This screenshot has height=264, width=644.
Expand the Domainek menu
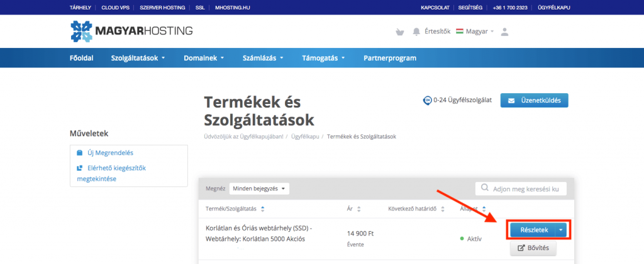tap(204, 58)
